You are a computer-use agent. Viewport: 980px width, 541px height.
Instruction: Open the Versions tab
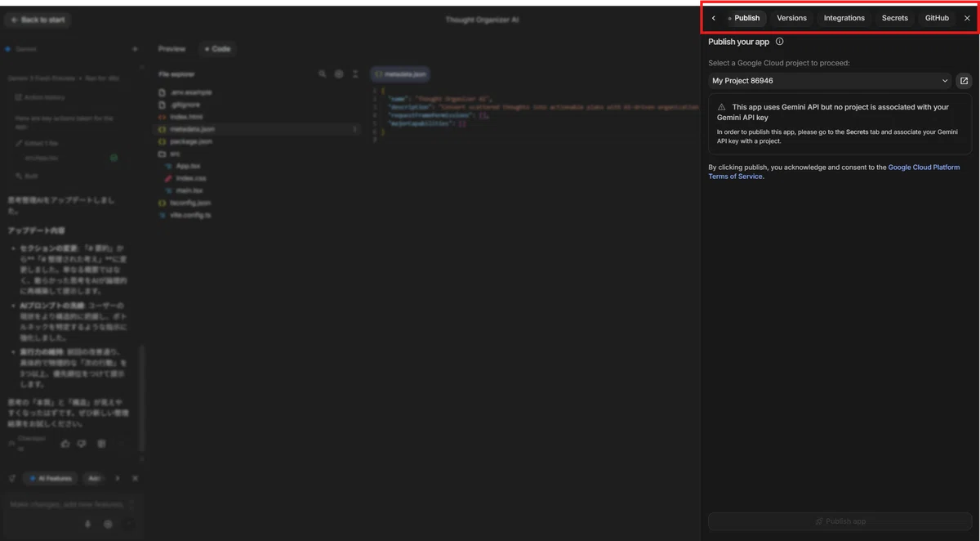[791, 18]
